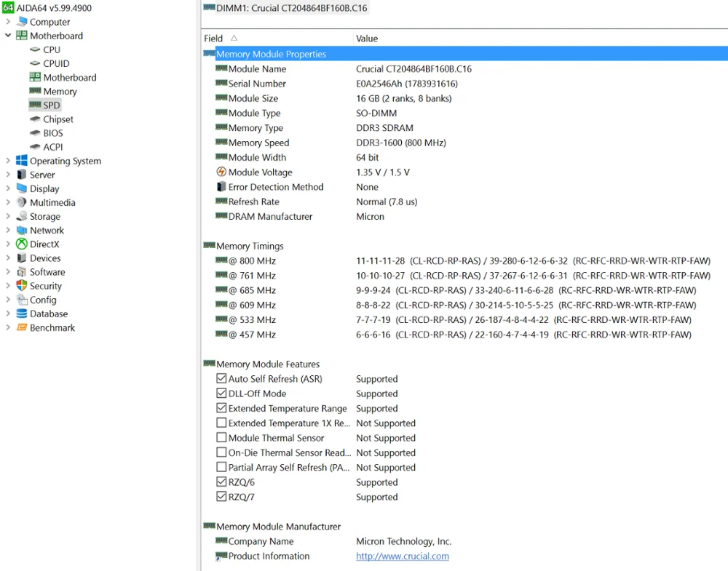The width and height of the screenshot is (728, 571).
Task: Click the AIDA64 application logo icon
Action: (8, 7)
